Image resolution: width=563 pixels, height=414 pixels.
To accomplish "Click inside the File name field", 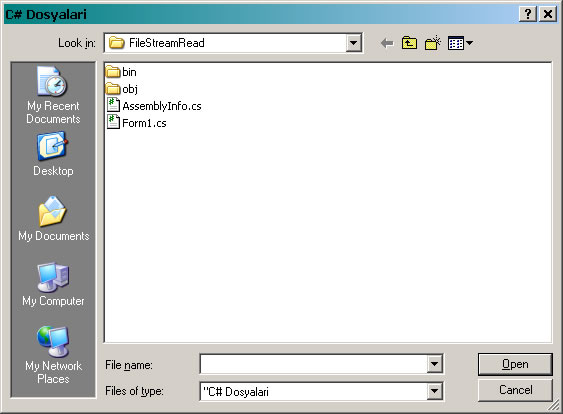I will click(313, 364).
